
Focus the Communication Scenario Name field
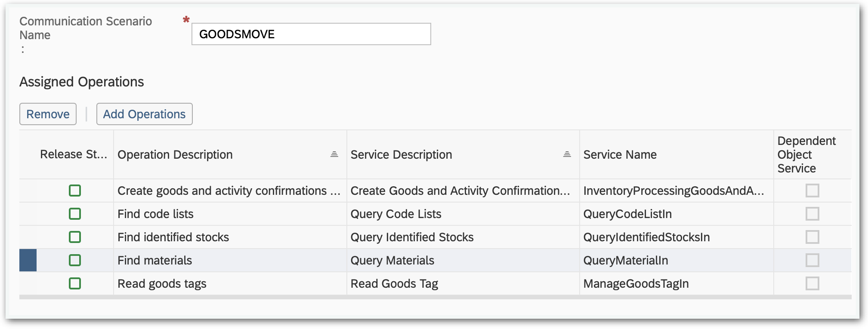[311, 34]
